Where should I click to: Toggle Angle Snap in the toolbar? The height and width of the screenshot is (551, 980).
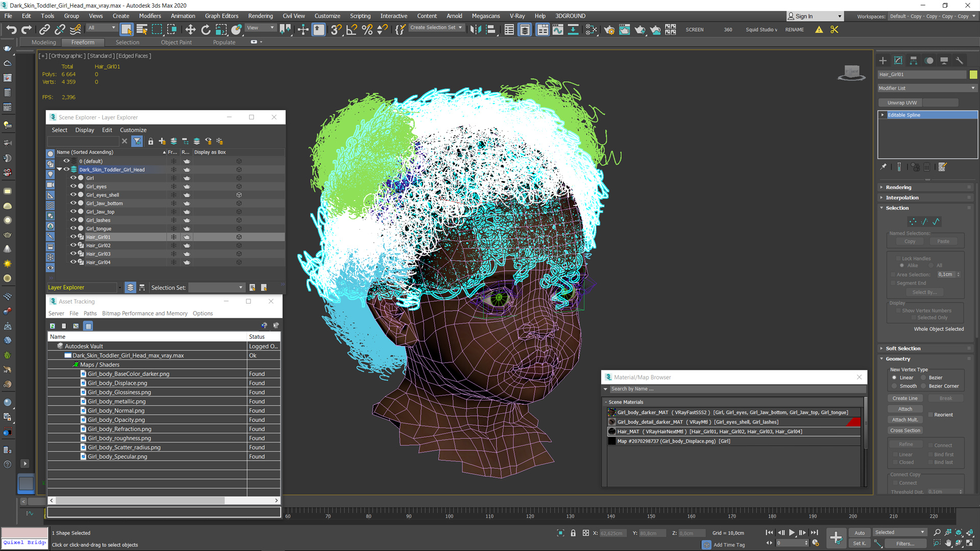coord(351,30)
